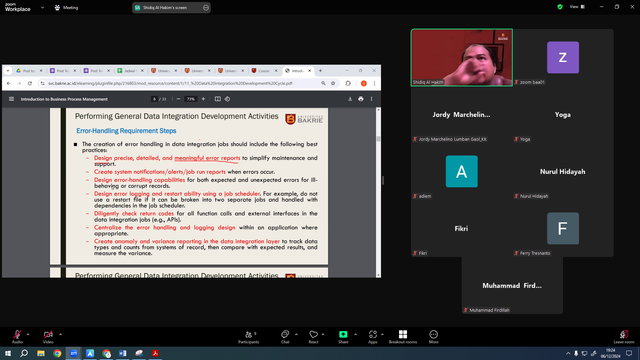Viewport: 640px width, 360px height.
Task: Select the Fikri participant tile
Action: pos(462,229)
